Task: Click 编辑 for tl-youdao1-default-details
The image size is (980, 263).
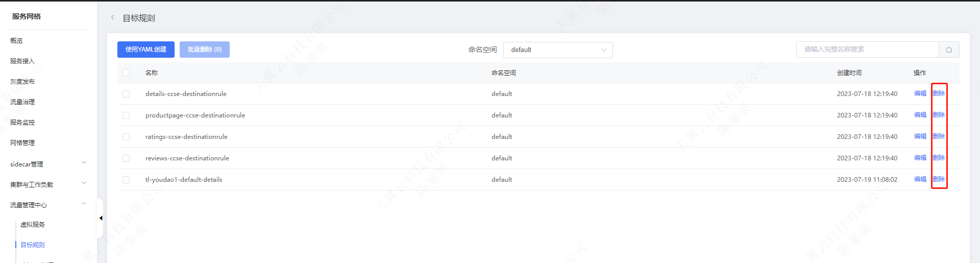Action: (x=920, y=179)
